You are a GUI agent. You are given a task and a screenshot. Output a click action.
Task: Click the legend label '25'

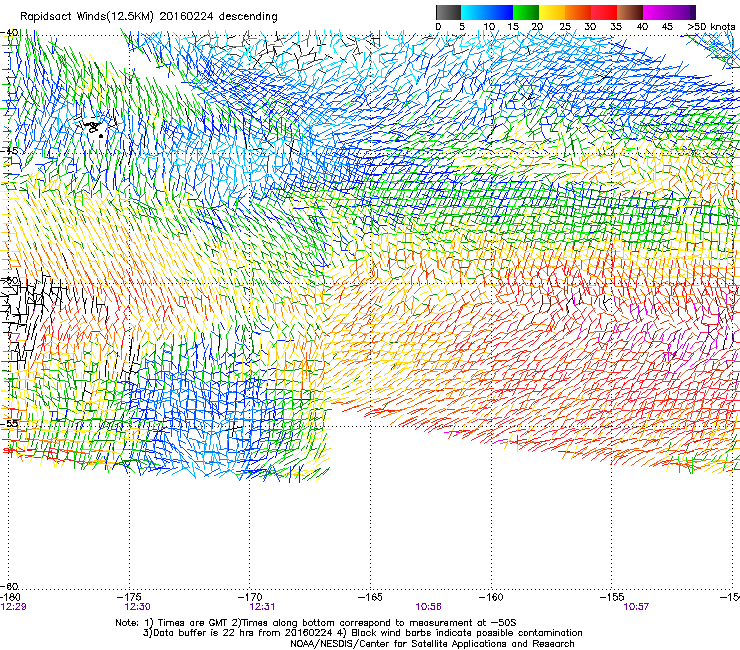pos(565,27)
